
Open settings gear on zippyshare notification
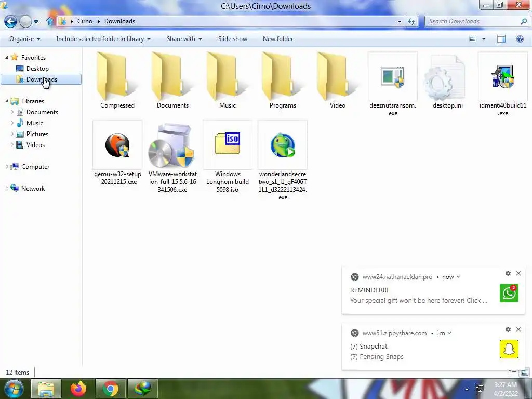[508, 329]
